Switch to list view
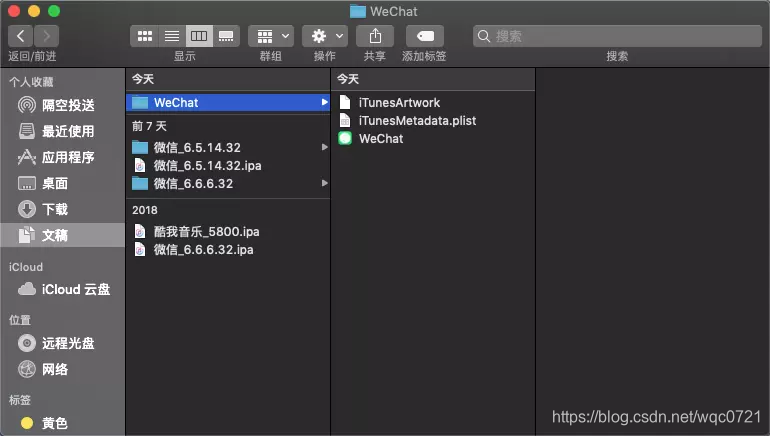The image size is (770, 436). coord(172,36)
